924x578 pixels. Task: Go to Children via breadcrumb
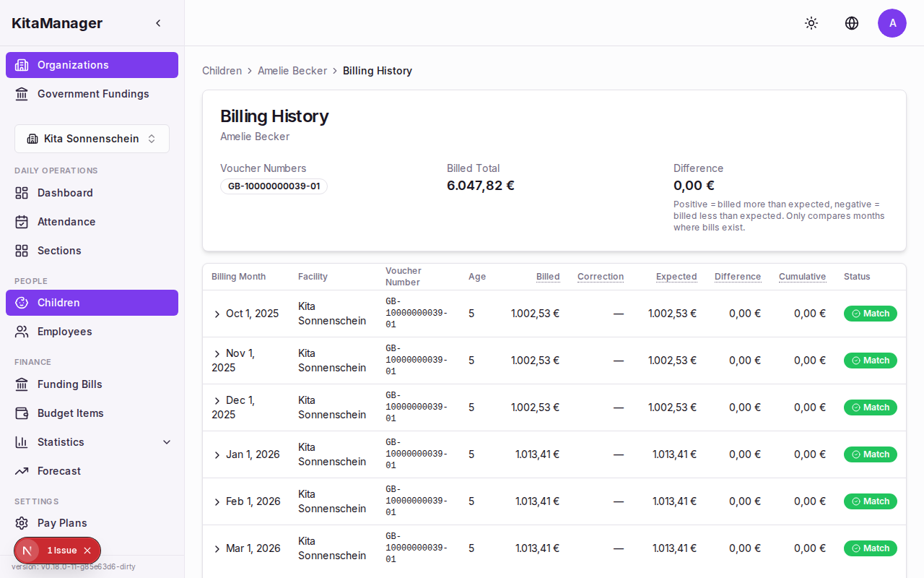[222, 70]
